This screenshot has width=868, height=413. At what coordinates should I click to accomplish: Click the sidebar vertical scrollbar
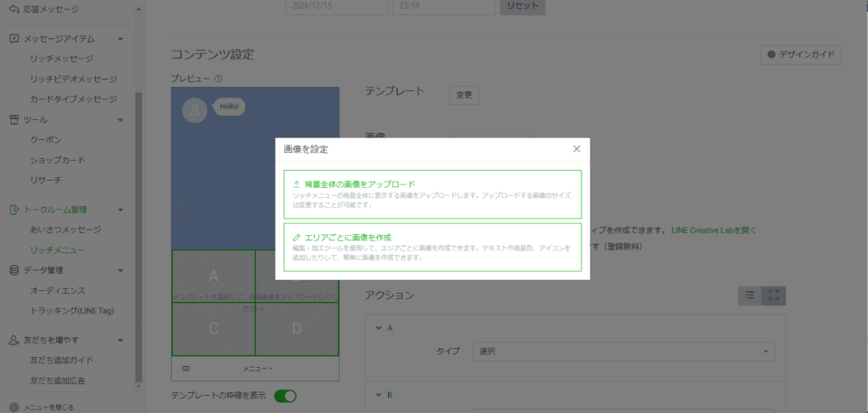(138, 238)
